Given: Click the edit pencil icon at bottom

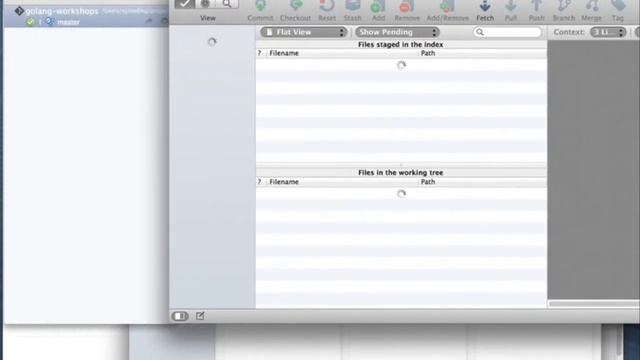Looking at the screenshot, I should tap(200, 316).
